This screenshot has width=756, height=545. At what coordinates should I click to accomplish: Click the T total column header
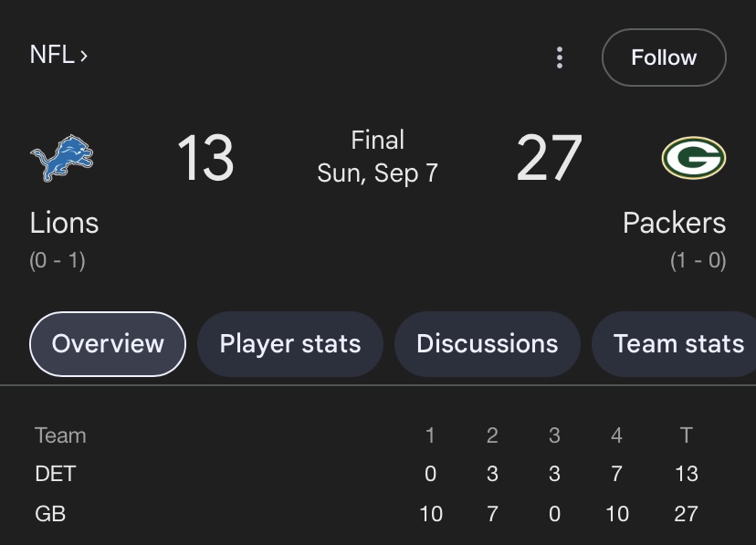click(x=686, y=435)
